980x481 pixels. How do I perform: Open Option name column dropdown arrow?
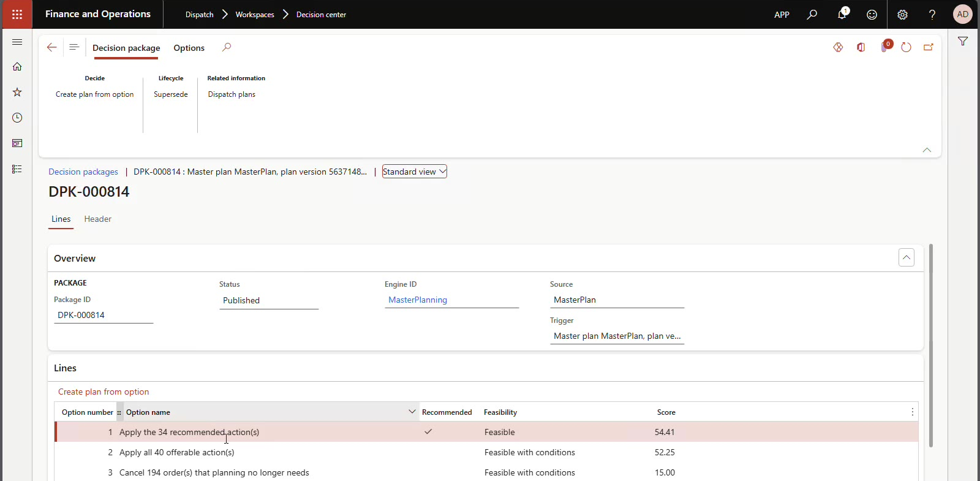[412, 411]
